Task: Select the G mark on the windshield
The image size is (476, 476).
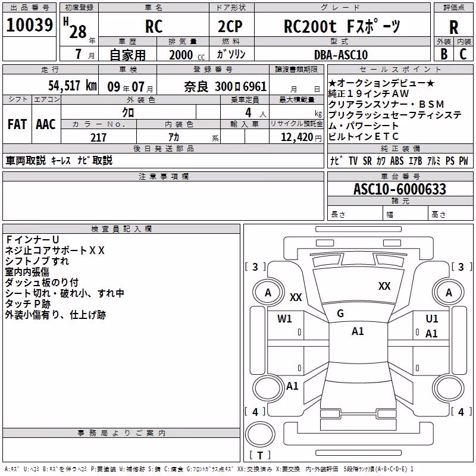Action: pyautogui.click(x=340, y=314)
